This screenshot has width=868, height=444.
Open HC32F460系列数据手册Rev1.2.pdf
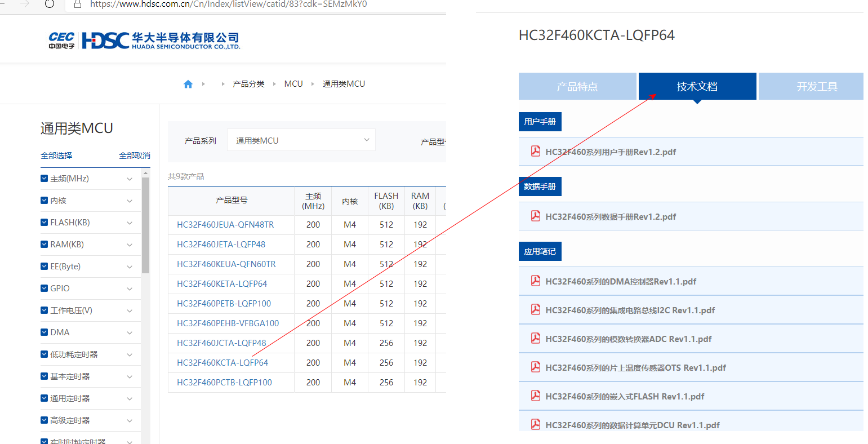[x=611, y=217]
